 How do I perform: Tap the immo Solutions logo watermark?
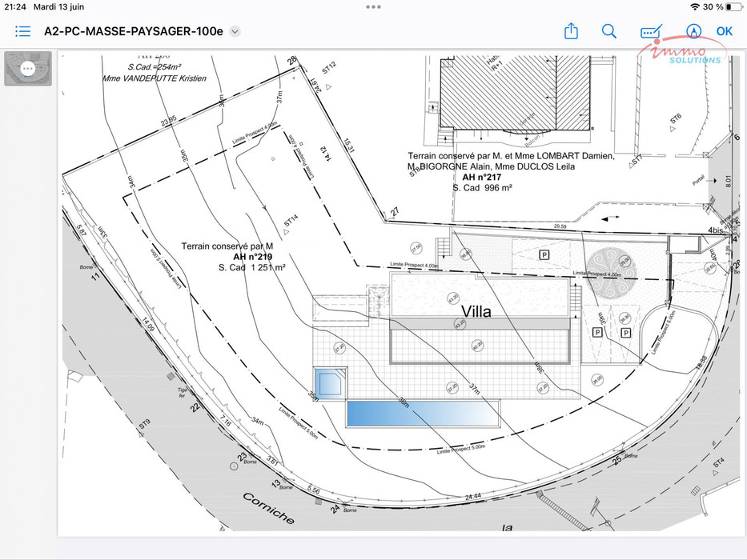pyautogui.click(x=683, y=53)
